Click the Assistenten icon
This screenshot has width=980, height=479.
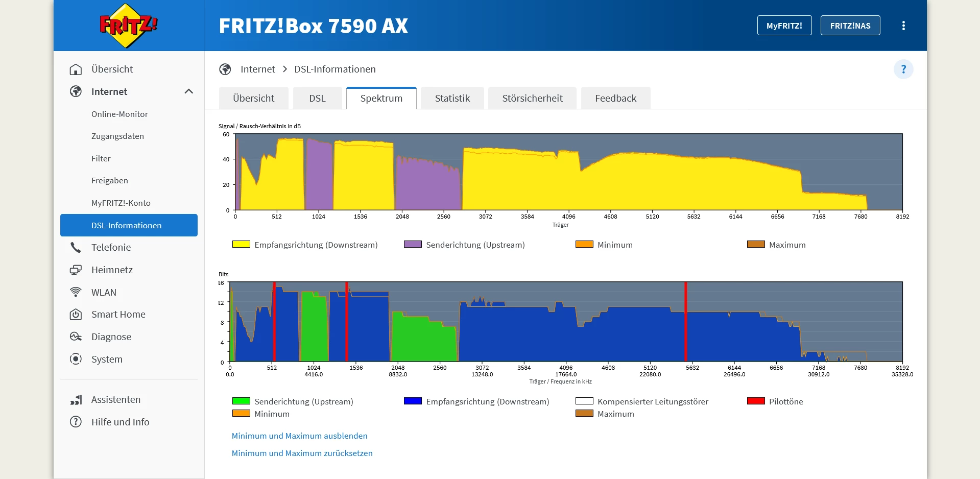click(x=76, y=400)
